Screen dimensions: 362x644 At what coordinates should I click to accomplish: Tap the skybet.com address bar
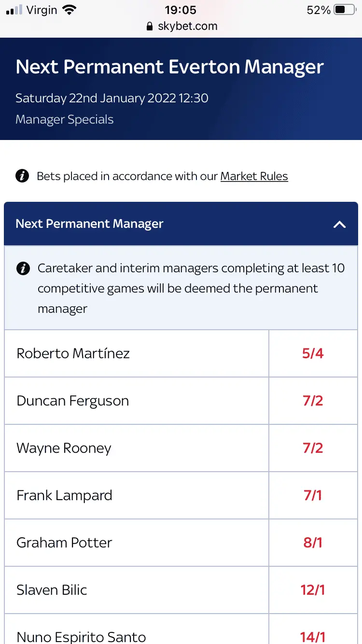[187, 27]
